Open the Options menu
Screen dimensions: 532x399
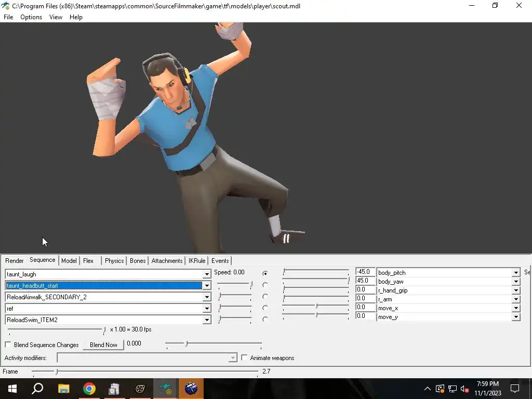point(31,17)
